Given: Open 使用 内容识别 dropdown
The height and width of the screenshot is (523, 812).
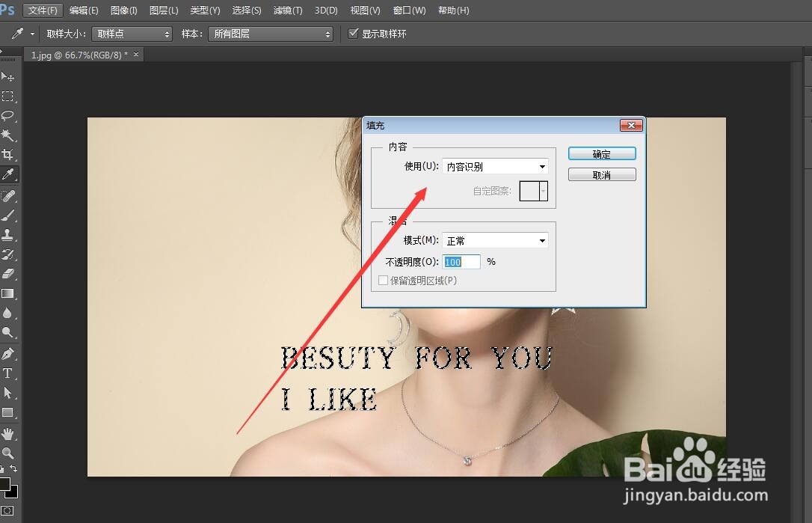Looking at the screenshot, I should click(496, 166).
